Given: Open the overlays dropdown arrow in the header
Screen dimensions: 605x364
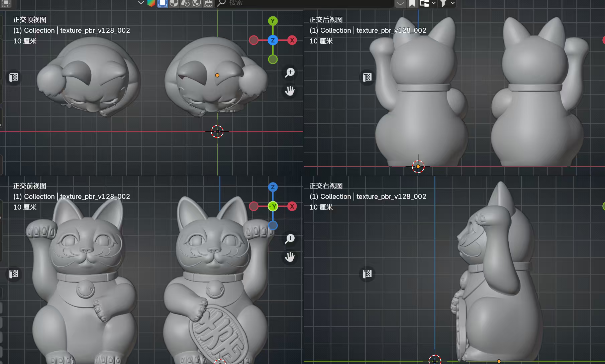Looking at the screenshot, I should (434, 3).
